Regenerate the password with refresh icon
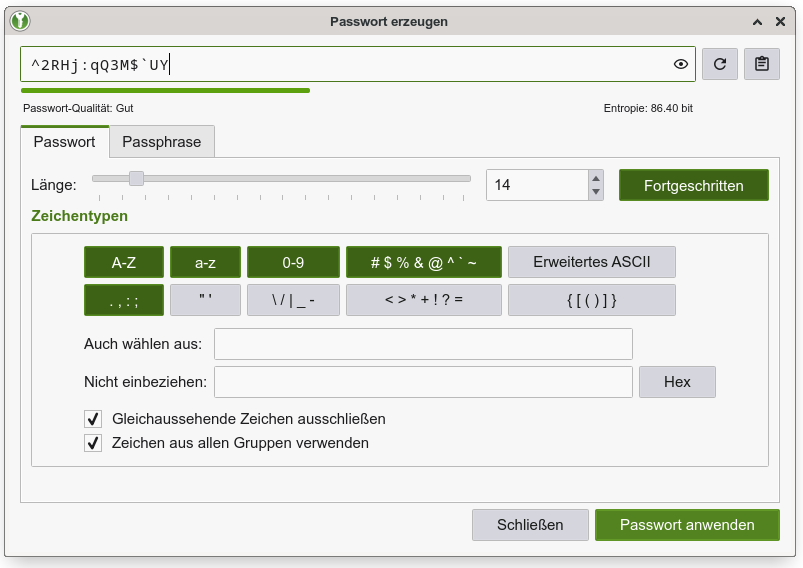 pos(719,64)
